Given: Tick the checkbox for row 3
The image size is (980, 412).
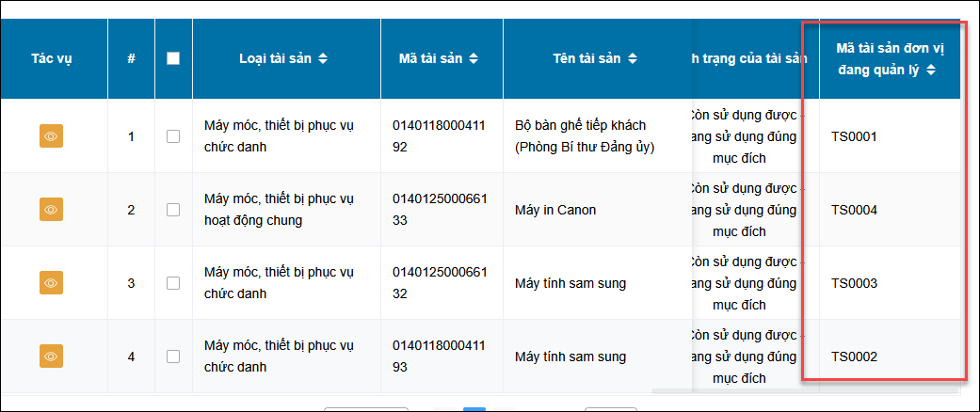Looking at the screenshot, I should pos(173,283).
